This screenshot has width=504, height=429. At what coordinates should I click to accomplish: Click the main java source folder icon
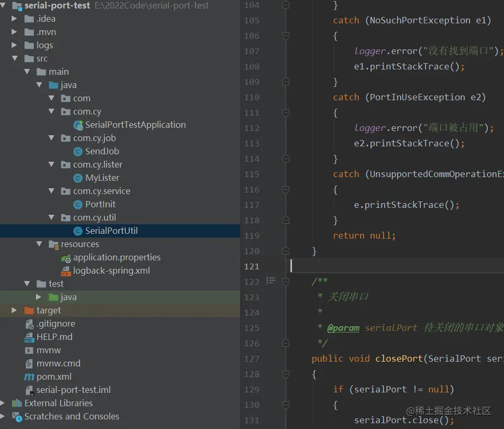click(54, 85)
